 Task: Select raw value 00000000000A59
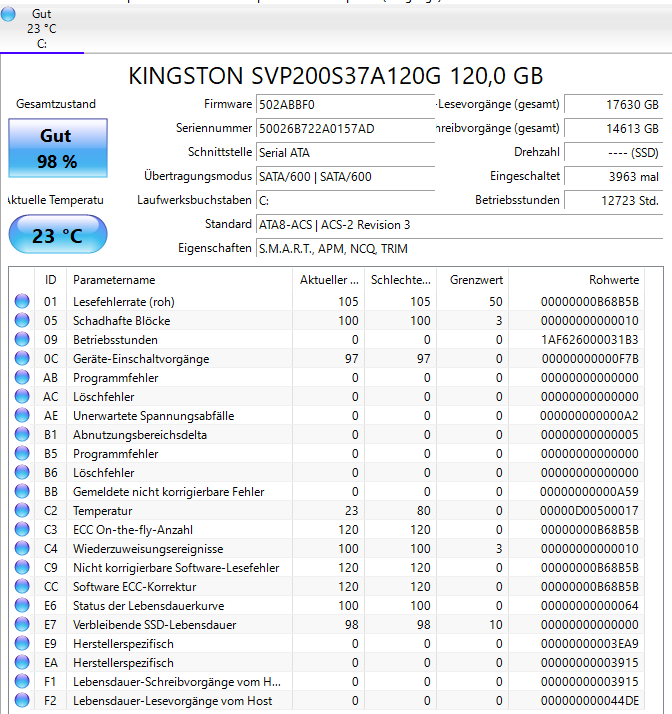589,492
